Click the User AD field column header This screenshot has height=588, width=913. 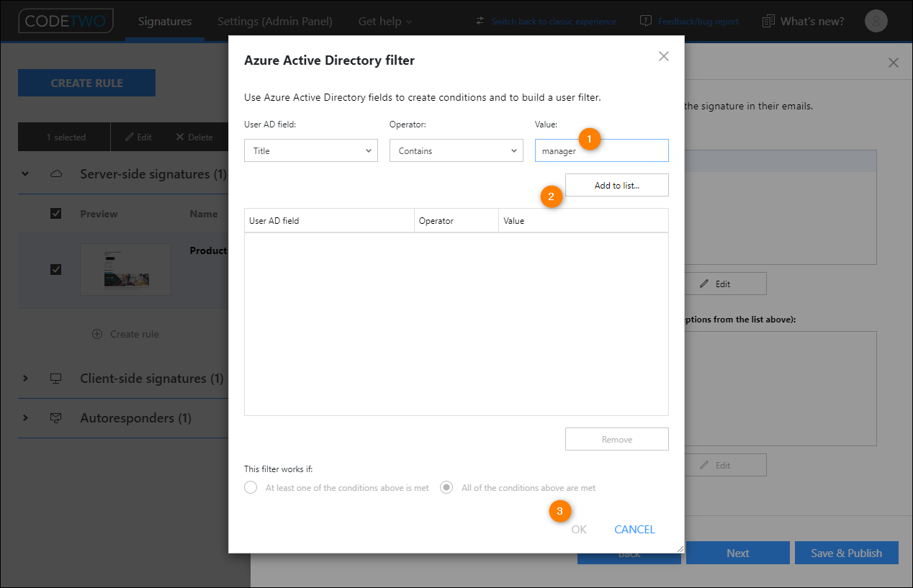click(x=330, y=220)
